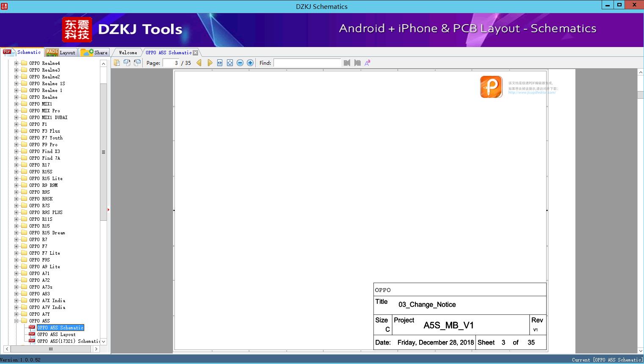Expand the OPPO Find 7A folder

pyautogui.click(x=16, y=158)
